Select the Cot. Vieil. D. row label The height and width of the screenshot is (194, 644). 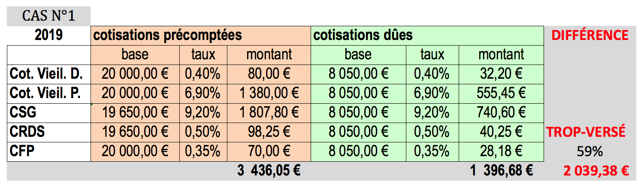click(x=48, y=74)
